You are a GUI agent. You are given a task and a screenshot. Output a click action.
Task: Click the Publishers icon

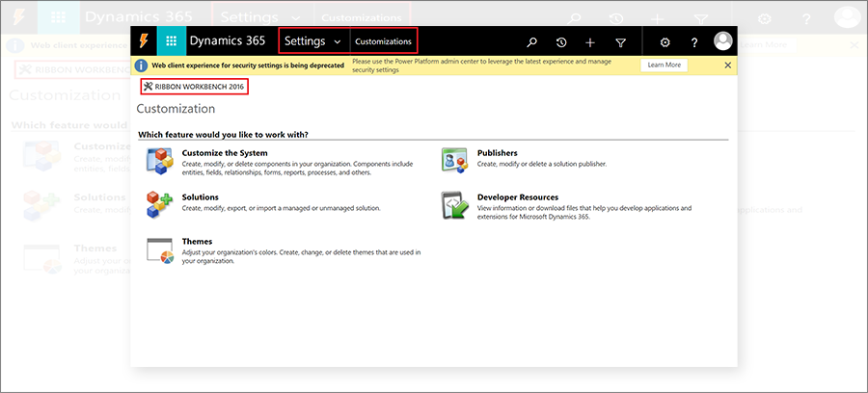pyautogui.click(x=455, y=161)
